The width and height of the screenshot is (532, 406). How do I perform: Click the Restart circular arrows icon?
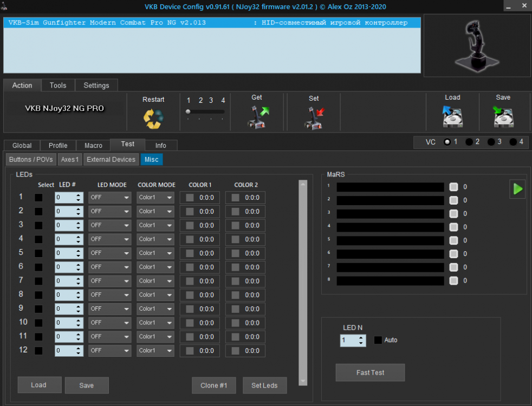pyautogui.click(x=153, y=119)
